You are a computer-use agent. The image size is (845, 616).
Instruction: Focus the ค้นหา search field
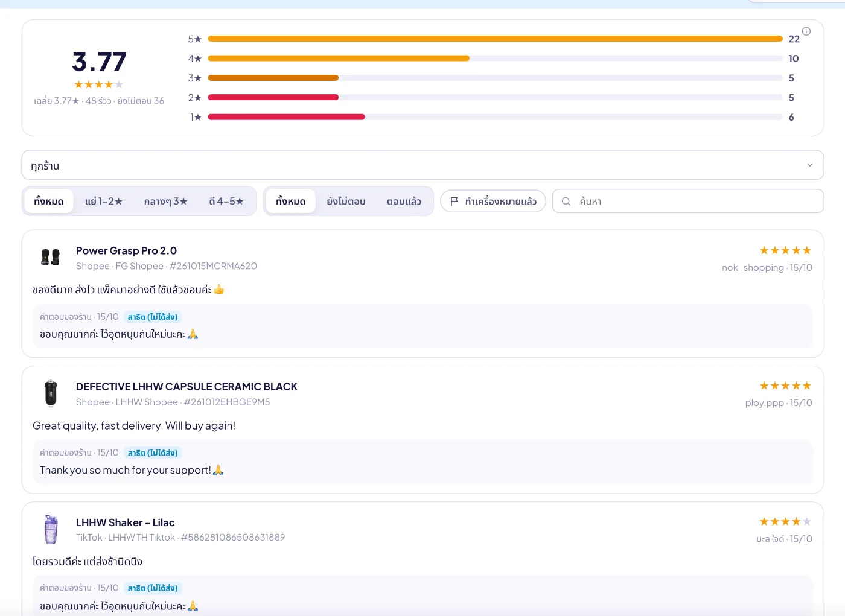(x=688, y=202)
